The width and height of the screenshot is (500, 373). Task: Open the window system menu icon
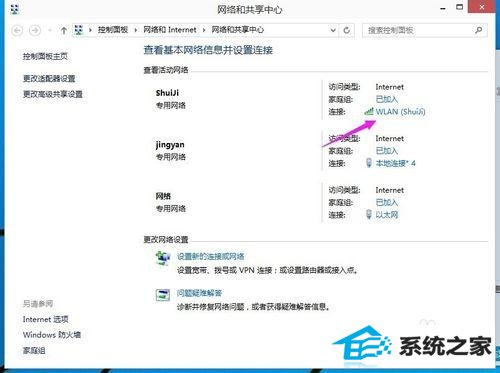click(x=15, y=9)
